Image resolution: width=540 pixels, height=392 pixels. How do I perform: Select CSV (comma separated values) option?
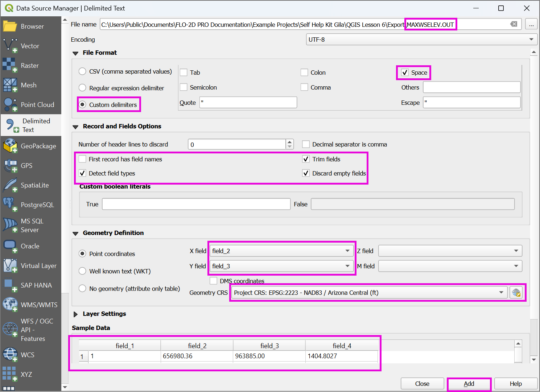click(83, 71)
